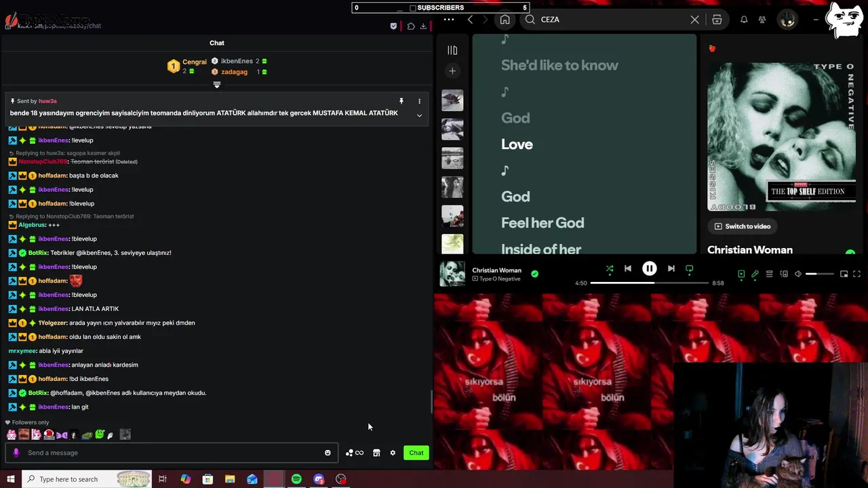Image resolution: width=868 pixels, height=488 pixels.
Task: Open the Spotify three-dot menu
Action: [x=448, y=20]
